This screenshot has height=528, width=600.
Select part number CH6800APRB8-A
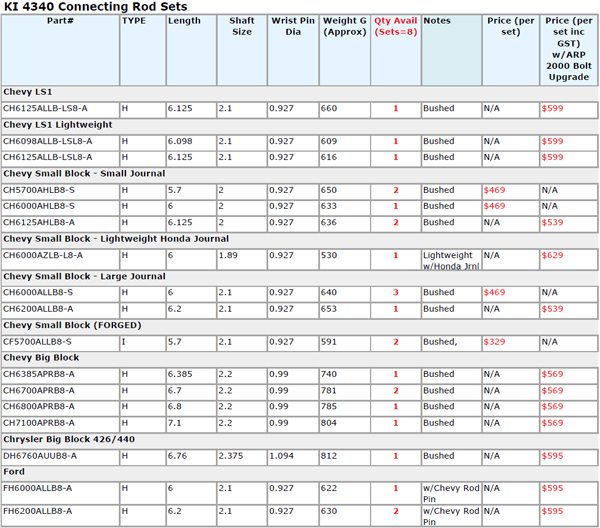point(39,406)
